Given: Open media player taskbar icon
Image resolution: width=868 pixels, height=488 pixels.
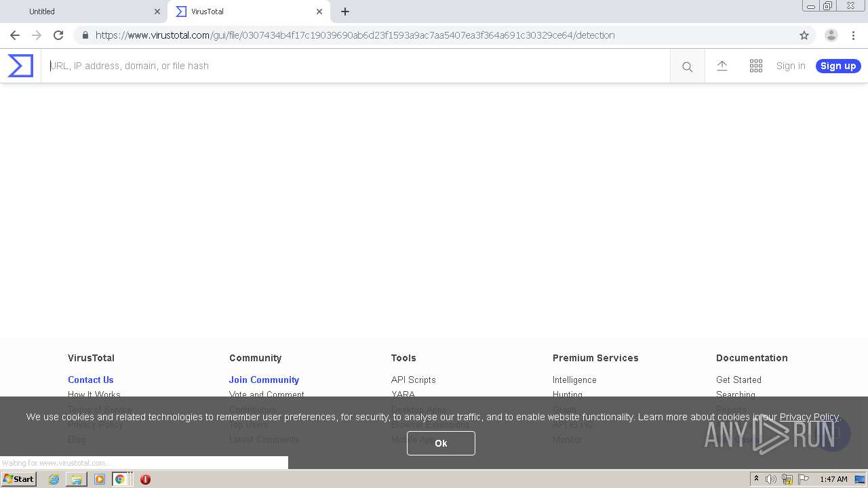Looking at the screenshot, I should click(100, 479).
